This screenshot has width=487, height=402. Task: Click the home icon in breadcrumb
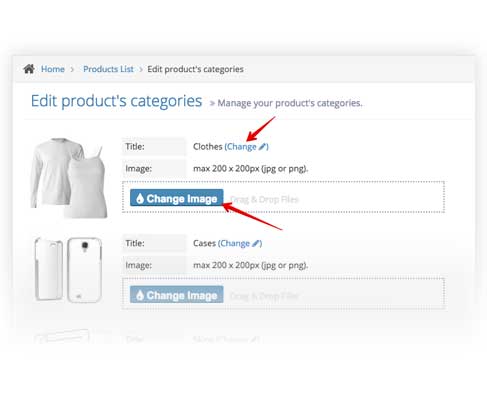(29, 69)
